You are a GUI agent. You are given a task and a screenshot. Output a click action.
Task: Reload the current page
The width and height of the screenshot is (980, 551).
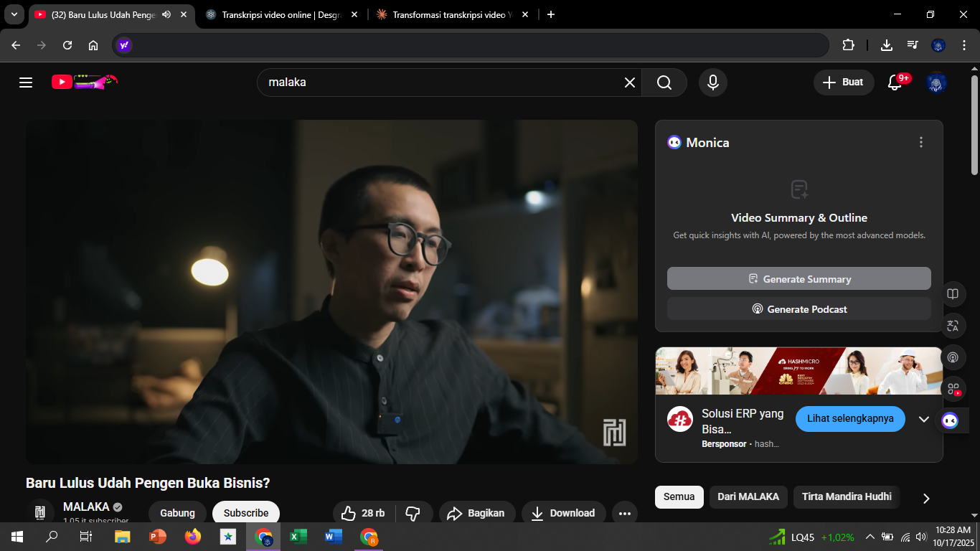[67, 45]
